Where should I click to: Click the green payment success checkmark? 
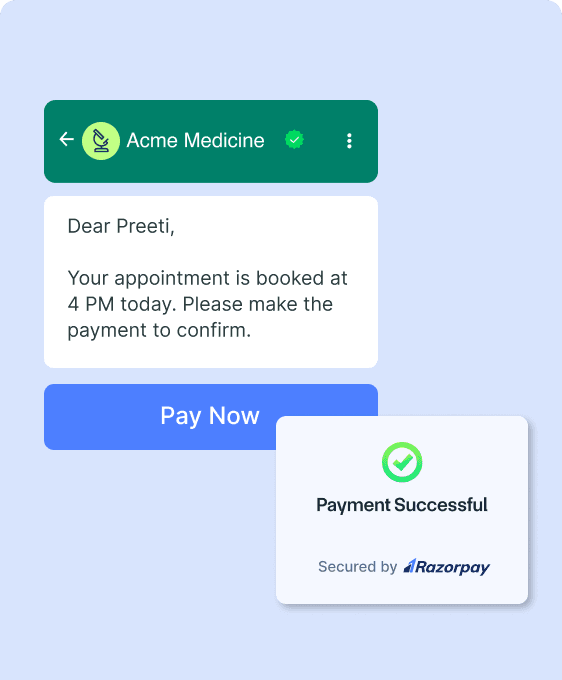[x=402, y=462]
